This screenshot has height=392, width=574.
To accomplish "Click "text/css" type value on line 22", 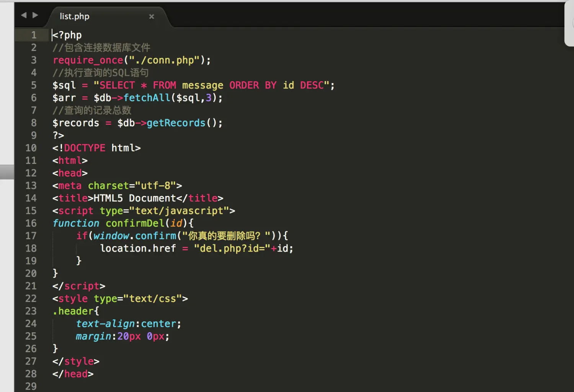I will coord(153,299).
